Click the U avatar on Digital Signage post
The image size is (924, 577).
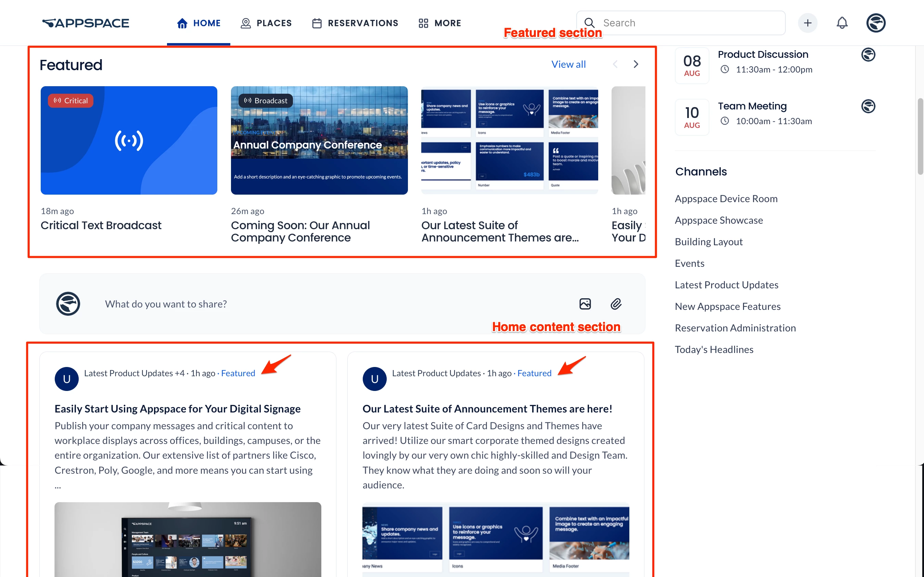pyautogui.click(x=66, y=379)
